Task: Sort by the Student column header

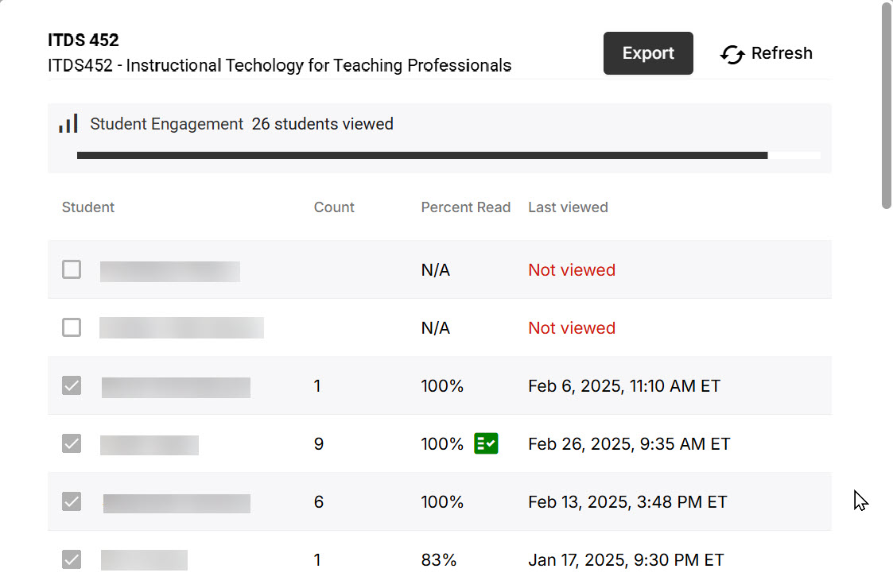Action: click(87, 207)
